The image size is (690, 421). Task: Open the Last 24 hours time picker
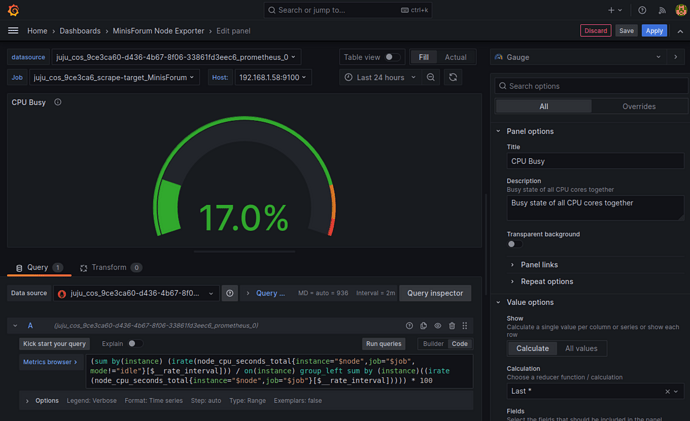tap(380, 77)
